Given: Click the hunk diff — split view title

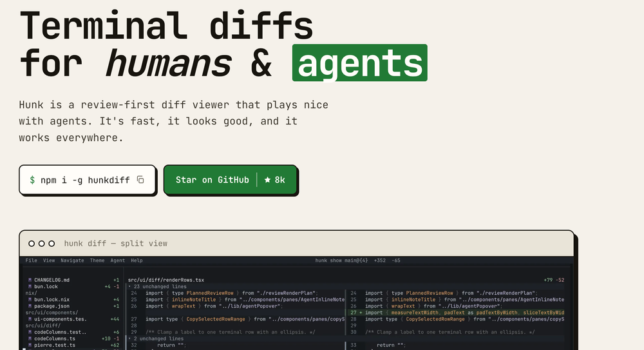Looking at the screenshot, I should tap(115, 244).
